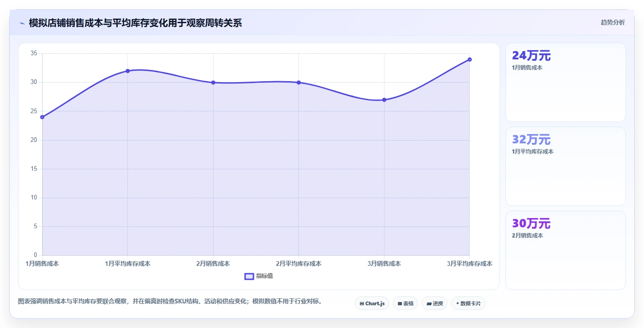Click the trend icon beside the title
Screen dimensions: 644x328
[22, 23]
